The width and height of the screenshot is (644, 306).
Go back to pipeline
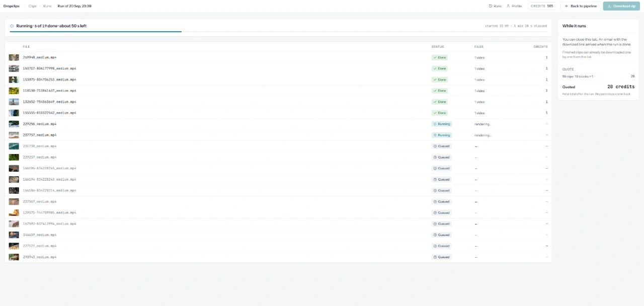[581, 6]
